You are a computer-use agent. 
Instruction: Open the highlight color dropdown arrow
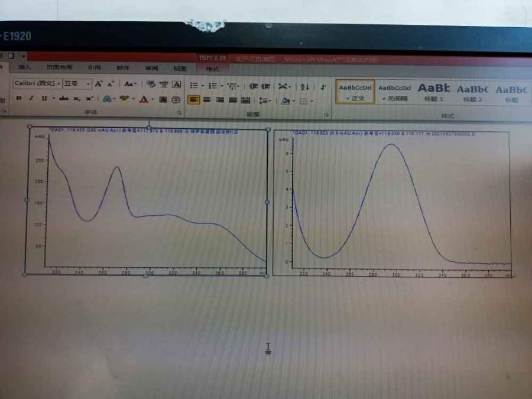pos(133,99)
